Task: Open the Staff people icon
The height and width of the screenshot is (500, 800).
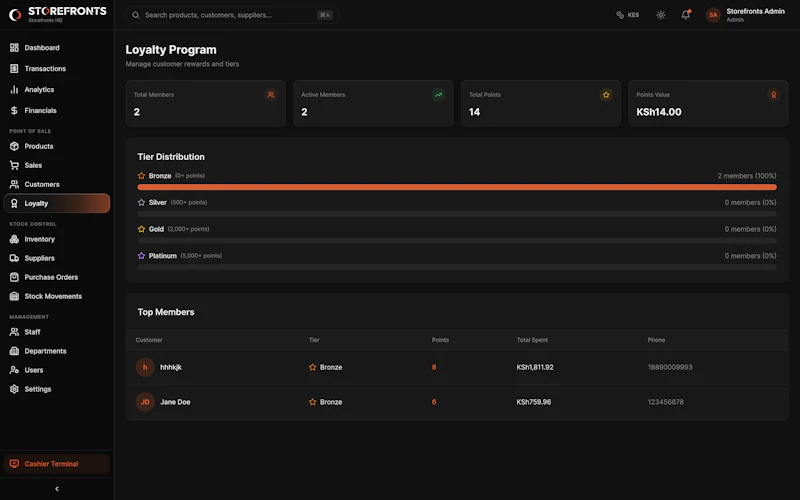Action: pyautogui.click(x=14, y=332)
